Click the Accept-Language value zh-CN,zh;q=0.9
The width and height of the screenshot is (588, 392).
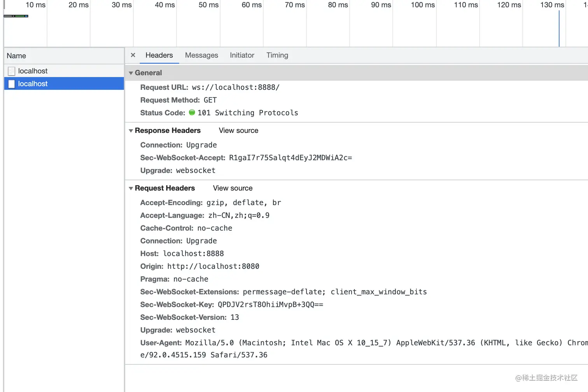(239, 216)
